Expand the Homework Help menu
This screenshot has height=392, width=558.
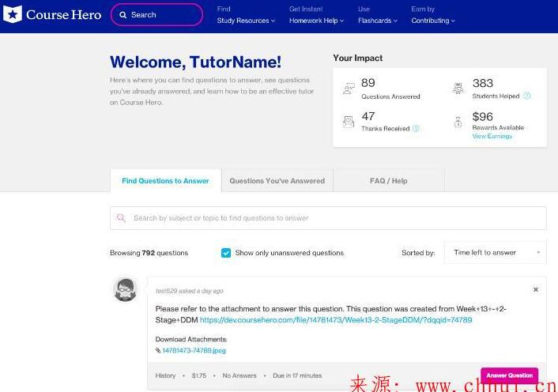316,21
